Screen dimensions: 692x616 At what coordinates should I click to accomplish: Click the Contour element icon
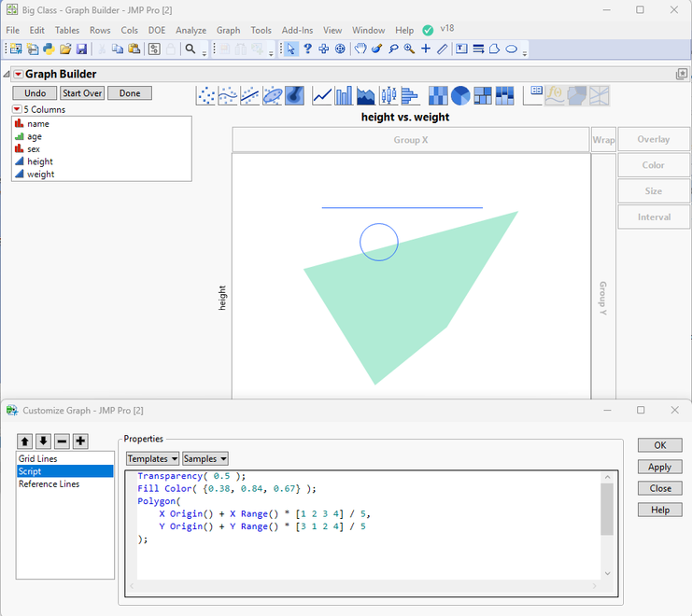point(294,95)
